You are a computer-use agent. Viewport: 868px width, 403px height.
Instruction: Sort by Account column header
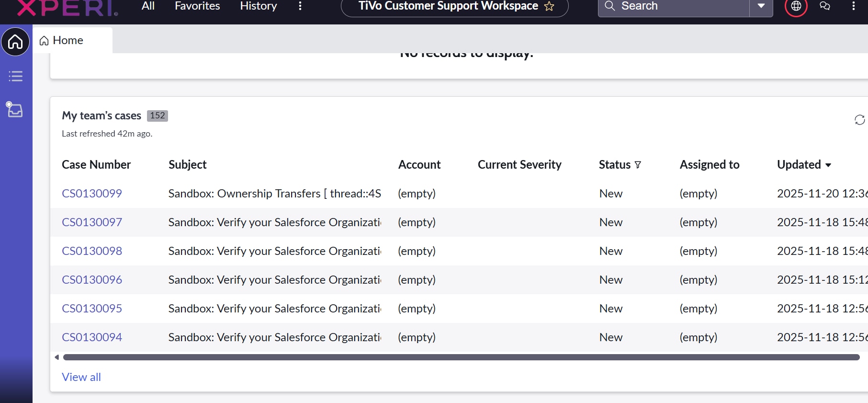point(419,165)
